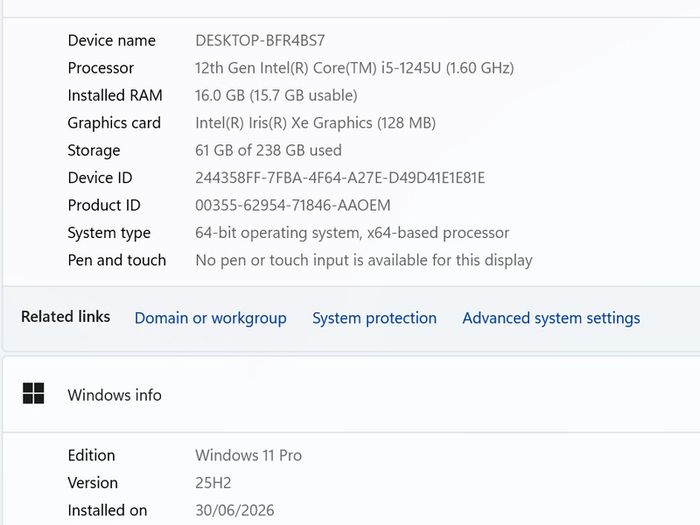Select the device name value DESKTOP-BFR4BS7

(260, 41)
